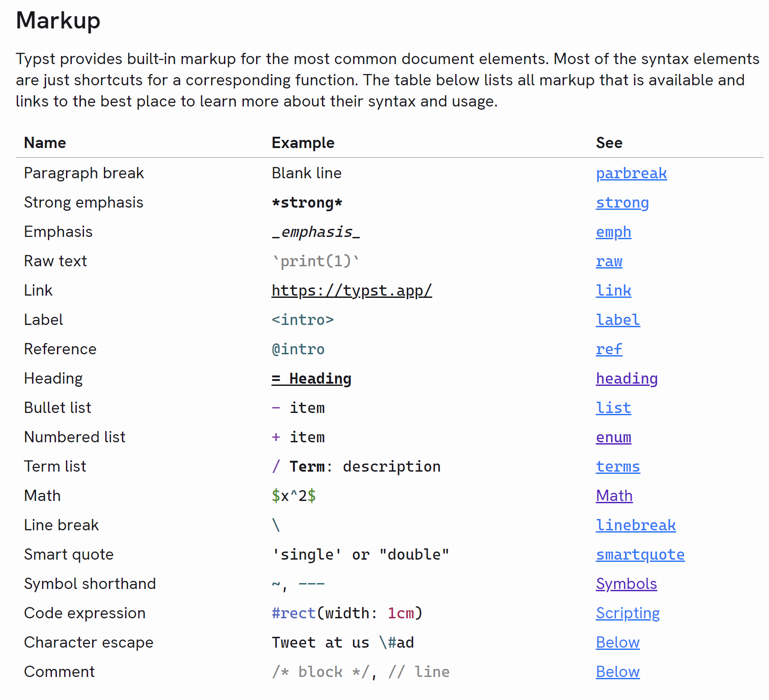Click the linebreak reference link

(x=635, y=526)
